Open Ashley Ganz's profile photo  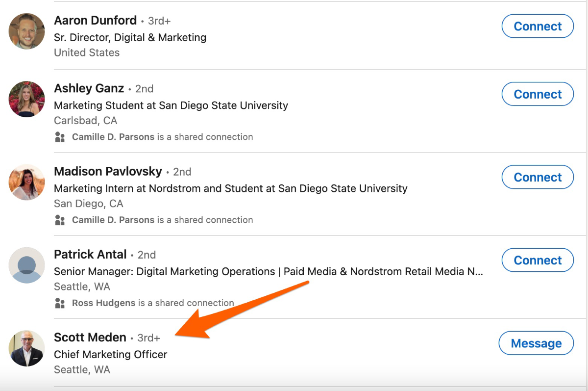(26, 99)
